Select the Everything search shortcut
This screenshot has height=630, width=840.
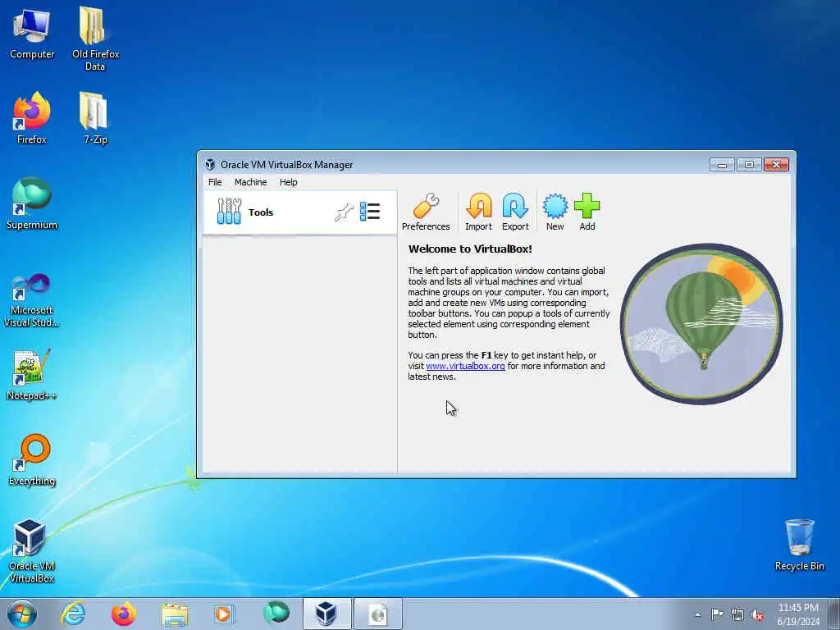[32, 459]
